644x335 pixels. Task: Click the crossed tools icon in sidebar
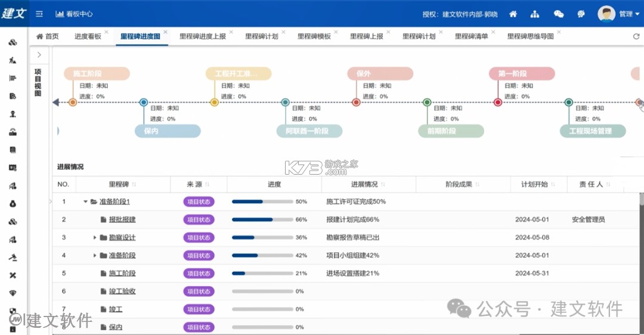tap(13, 275)
